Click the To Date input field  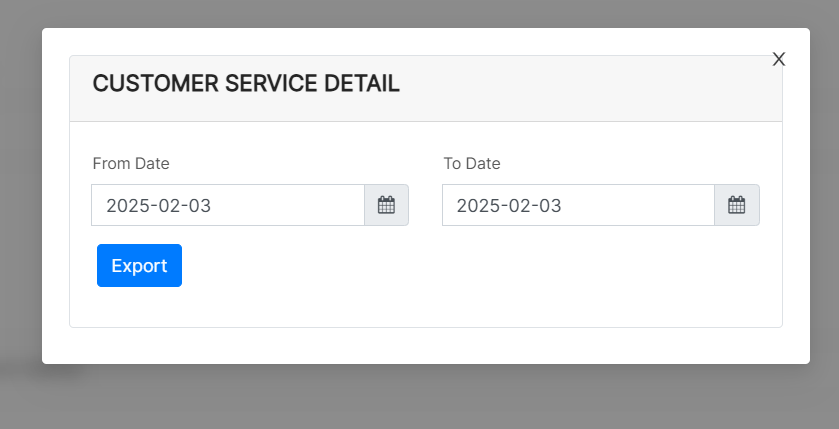pos(578,205)
